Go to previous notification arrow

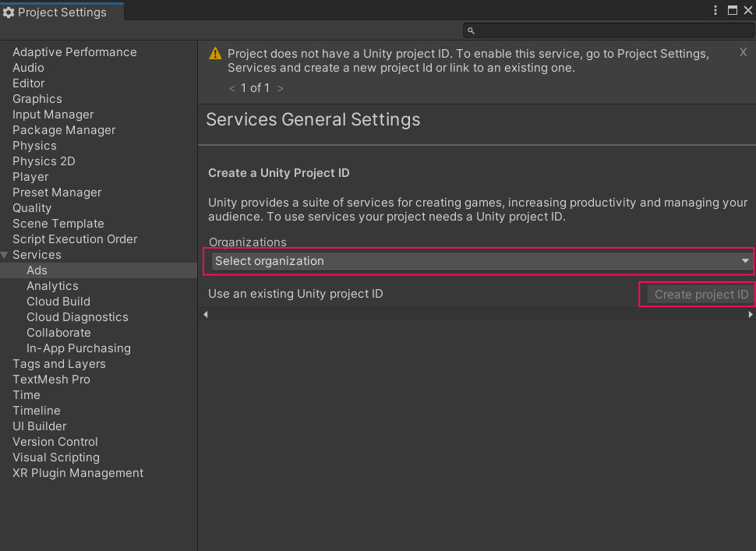coord(232,89)
